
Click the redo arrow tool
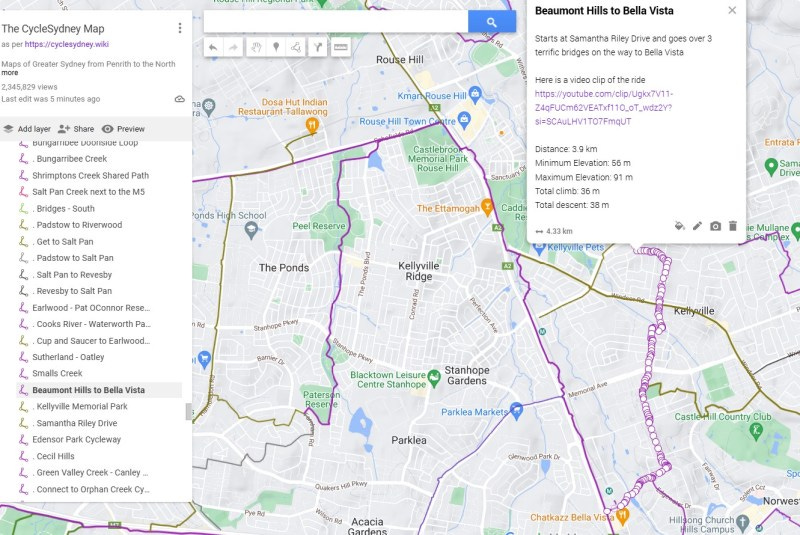click(233, 47)
